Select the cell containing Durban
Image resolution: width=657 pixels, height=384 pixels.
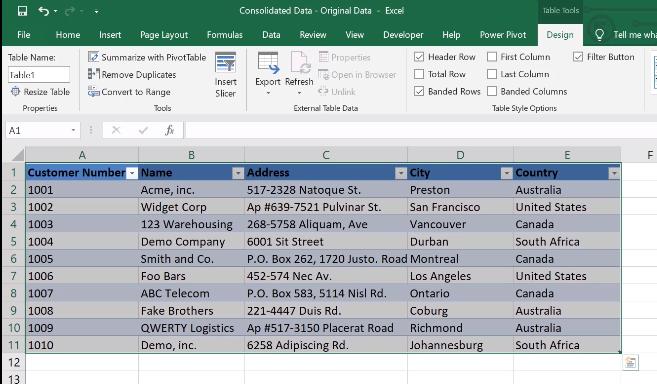tap(460, 241)
